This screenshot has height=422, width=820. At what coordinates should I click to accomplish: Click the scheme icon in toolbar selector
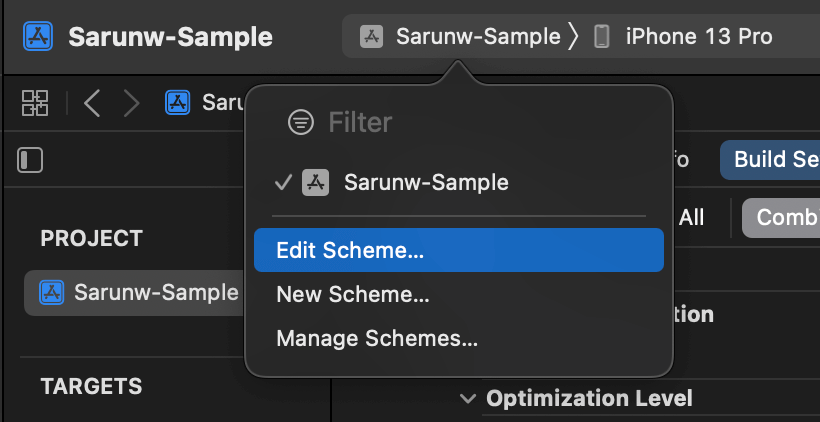tap(372, 37)
